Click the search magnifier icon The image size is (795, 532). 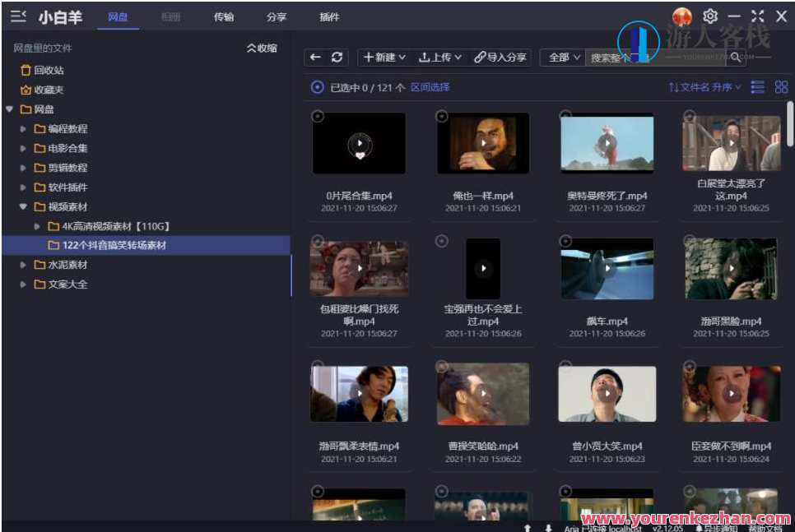click(736, 58)
